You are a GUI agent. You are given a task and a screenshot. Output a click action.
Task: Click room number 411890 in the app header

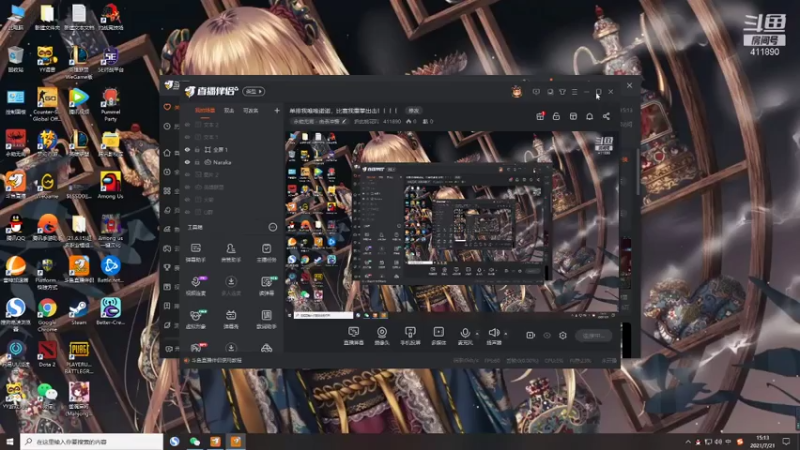click(x=392, y=121)
